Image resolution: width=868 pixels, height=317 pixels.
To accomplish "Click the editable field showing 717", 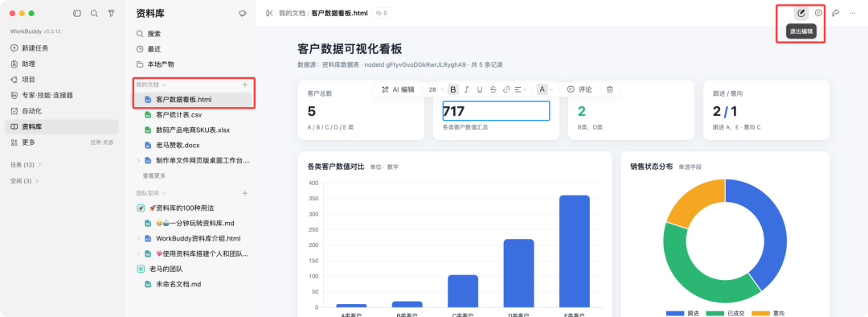I will 496,111.
